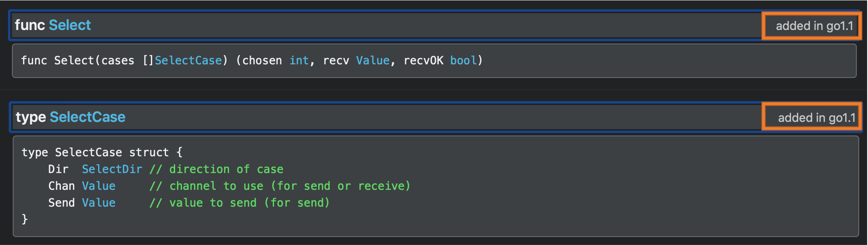The height and width of the screenshot is (245, 868).
Task: Open the Value link on Chan line
Action: tap(99, 186)
